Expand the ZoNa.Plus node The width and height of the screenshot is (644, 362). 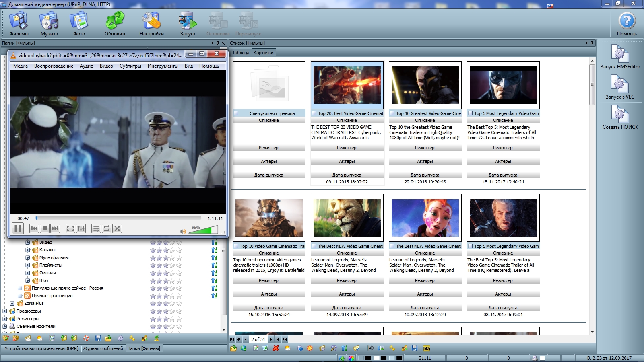pos(12,303)
